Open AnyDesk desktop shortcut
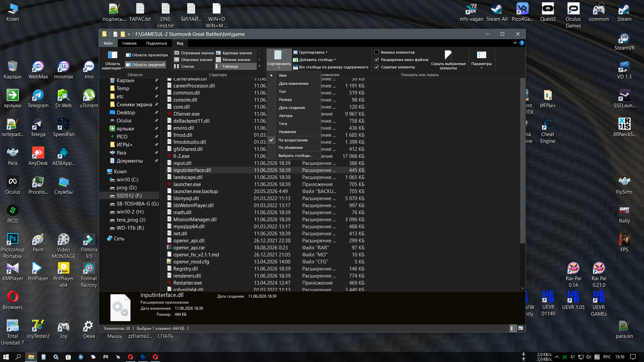This screenshot has height=362, width=644. tap(38, 157)
